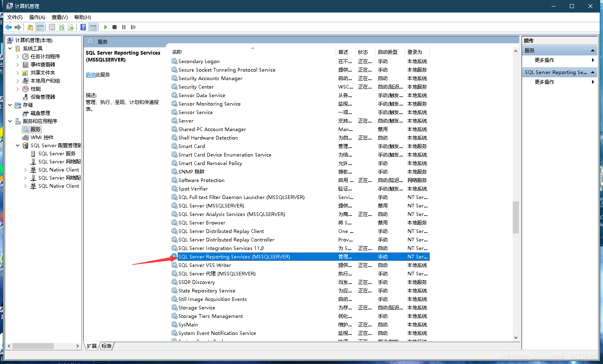Click the services list scroll-down arrow

pyautogui.click(x=516, y=338)
